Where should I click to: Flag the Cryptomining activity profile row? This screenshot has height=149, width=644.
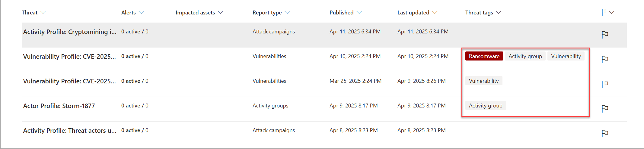pyautogui.click(x=605, y=35)
